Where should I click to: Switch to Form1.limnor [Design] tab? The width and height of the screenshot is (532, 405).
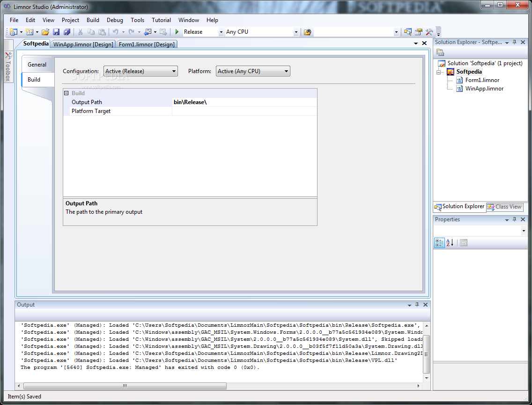click(x=147, y=45)
